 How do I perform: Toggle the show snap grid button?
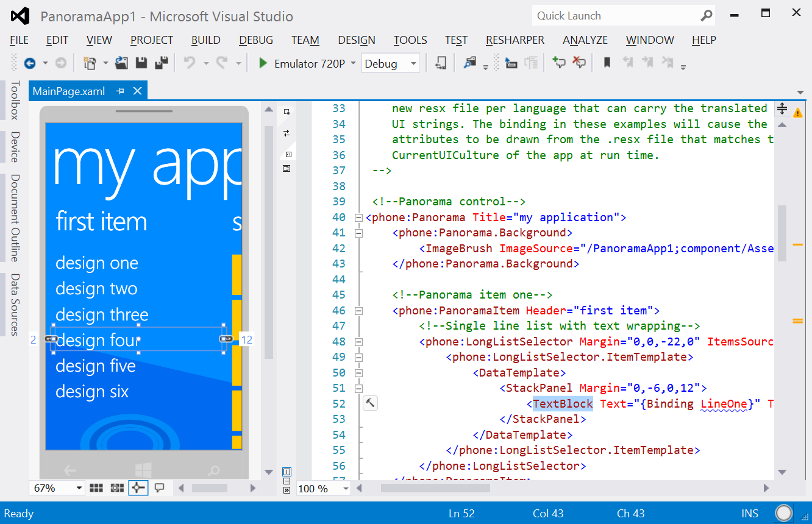point(96,488)
